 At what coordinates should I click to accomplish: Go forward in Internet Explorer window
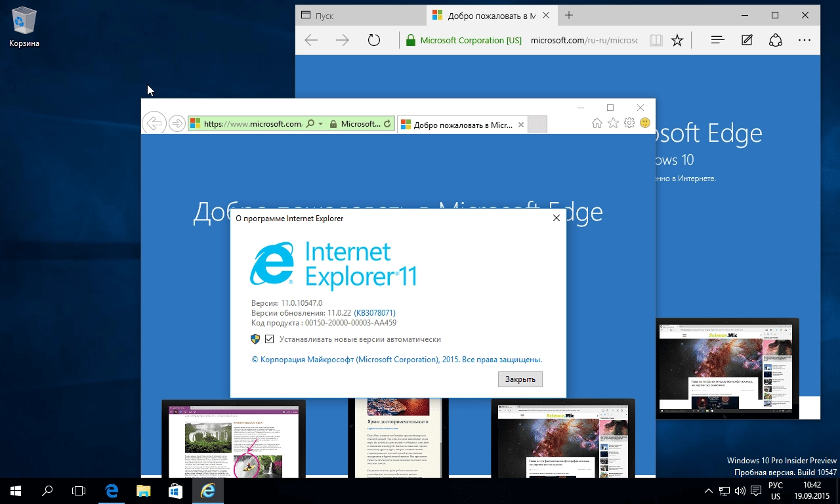(x=177, y=123)
